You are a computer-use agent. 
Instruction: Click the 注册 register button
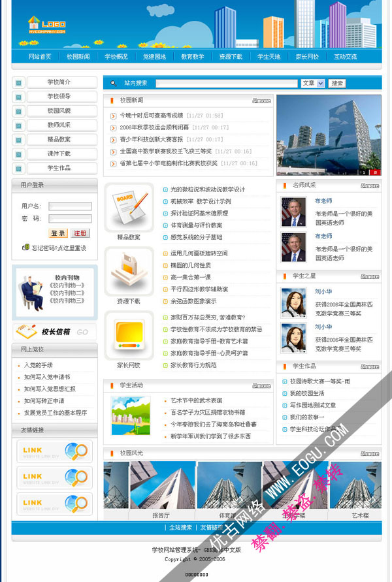pyautogui.click(x=80, y=233)
